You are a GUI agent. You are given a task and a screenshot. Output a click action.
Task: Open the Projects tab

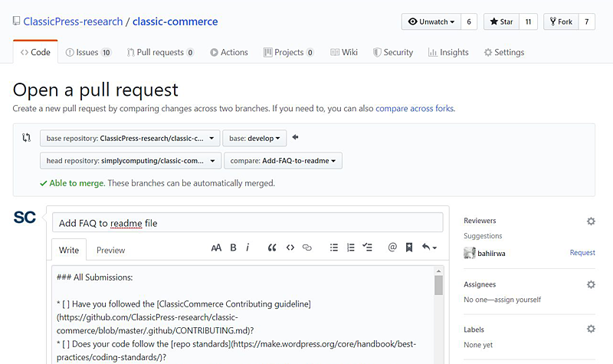tap(289, 52)
